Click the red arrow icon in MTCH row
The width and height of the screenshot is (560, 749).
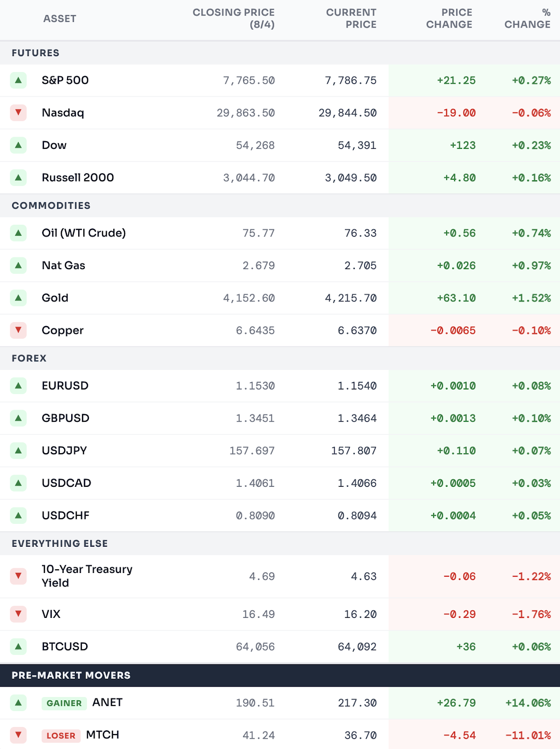[18, 735]
